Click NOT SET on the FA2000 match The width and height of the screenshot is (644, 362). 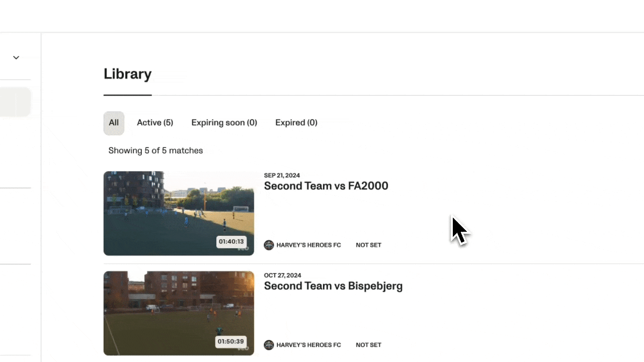369,245
